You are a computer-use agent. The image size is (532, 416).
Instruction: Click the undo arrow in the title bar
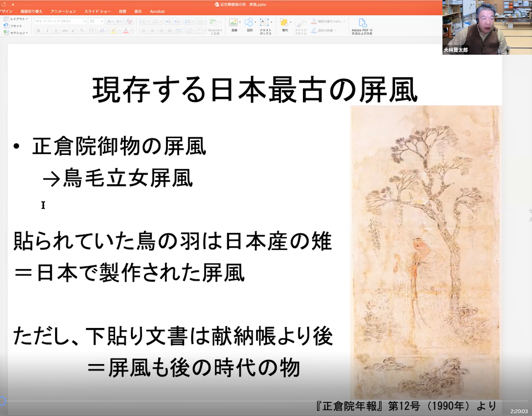pos(3,4)
